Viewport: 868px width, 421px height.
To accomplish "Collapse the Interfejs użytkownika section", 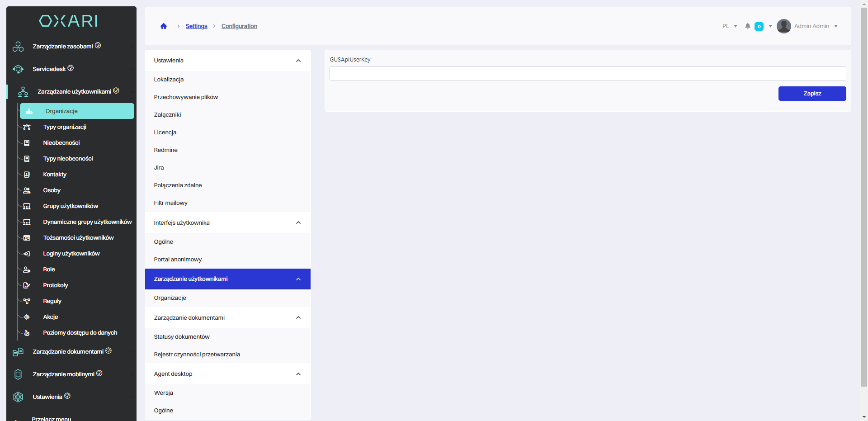I will coord(298,223).
